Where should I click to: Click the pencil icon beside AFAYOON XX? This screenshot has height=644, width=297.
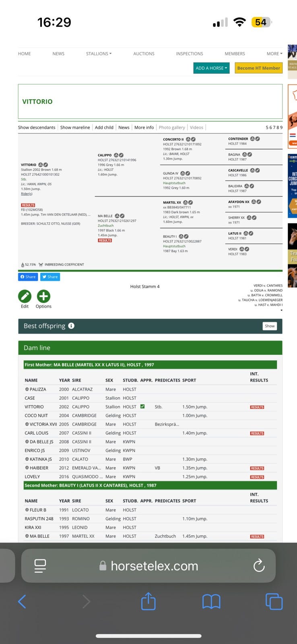(259, 202)
